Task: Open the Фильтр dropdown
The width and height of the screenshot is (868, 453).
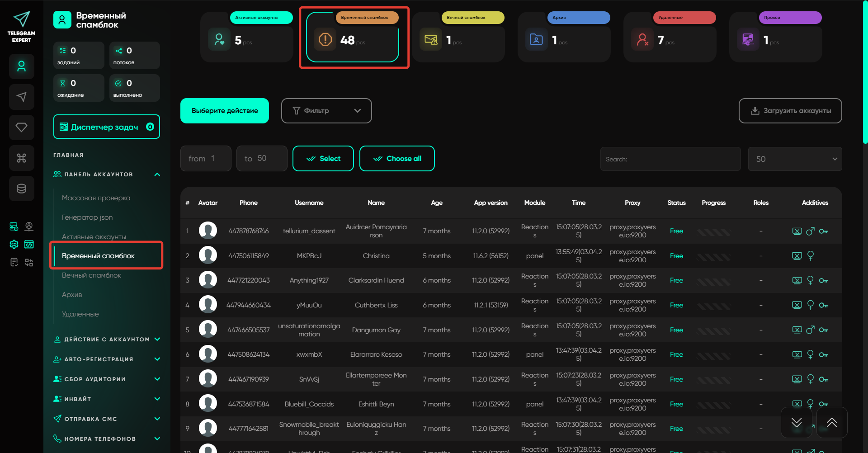Action: point(326,111)
